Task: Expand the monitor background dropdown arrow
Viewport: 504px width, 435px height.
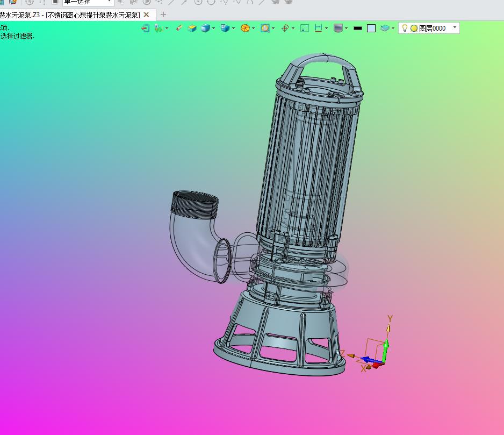Action: [346, 28]
